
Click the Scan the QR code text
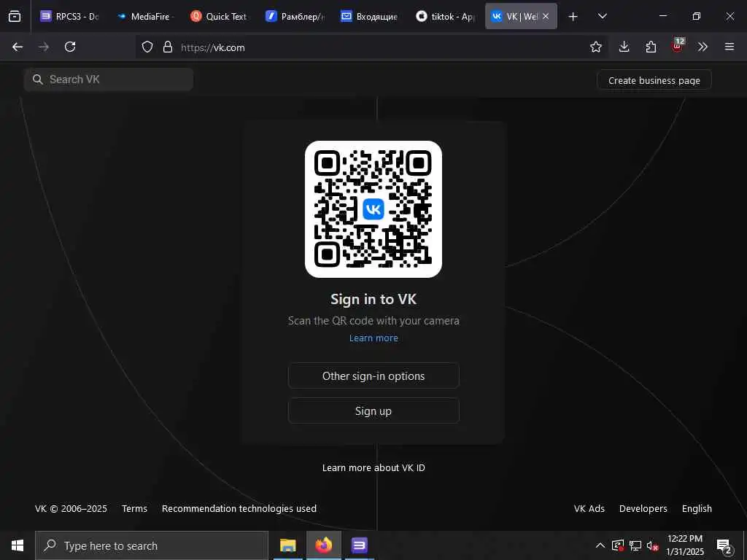coord(373,321)
